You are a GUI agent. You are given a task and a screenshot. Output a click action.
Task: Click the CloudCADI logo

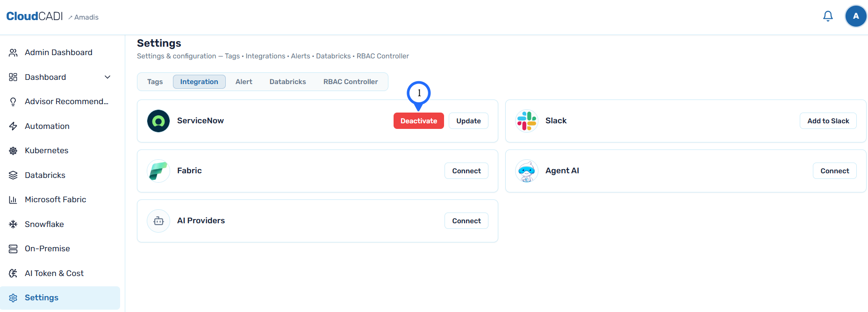[35, 16]
